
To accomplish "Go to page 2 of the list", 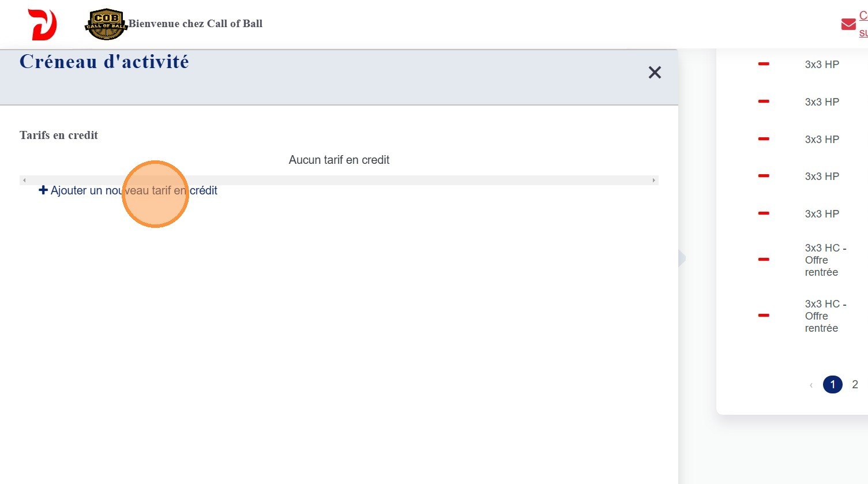I will click(855, 384).
